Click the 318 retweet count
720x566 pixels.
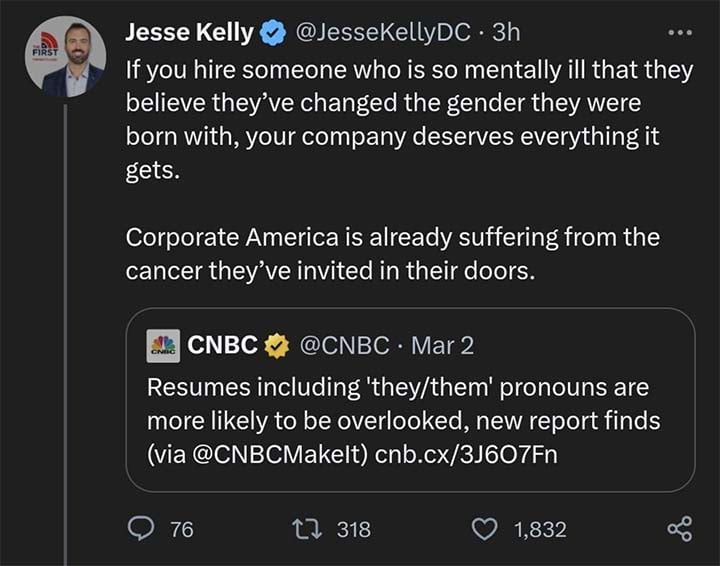pos(353,529)
